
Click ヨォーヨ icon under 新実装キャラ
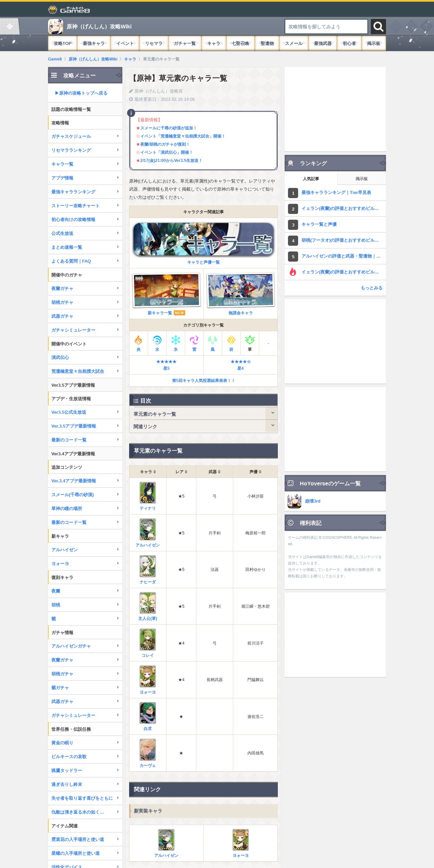click(x=241, y=840)
